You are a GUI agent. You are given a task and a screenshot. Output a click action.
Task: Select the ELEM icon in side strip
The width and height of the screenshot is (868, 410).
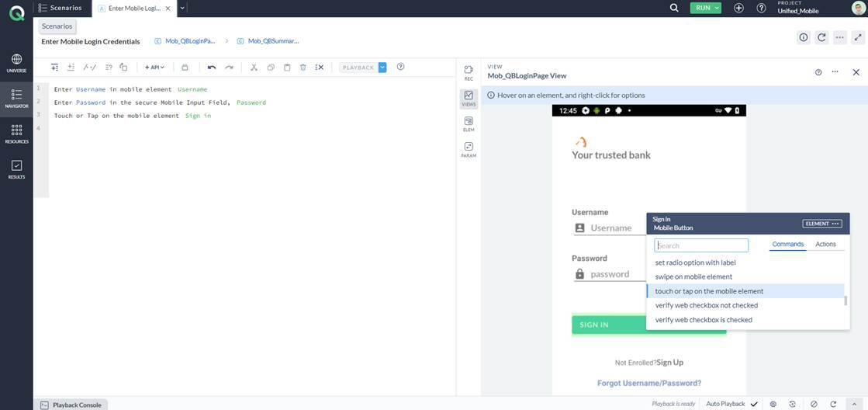[469, 124]
